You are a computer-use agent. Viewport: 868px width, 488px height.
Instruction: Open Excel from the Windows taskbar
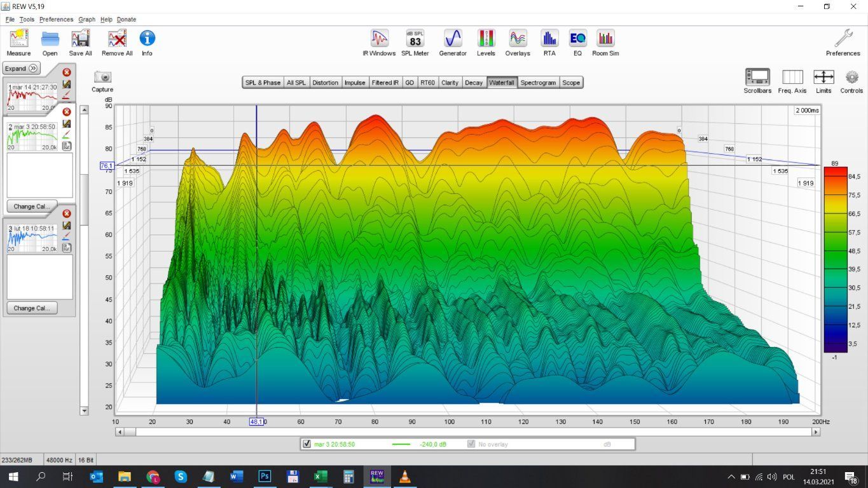pyautogui.click(x=320, y=476)
